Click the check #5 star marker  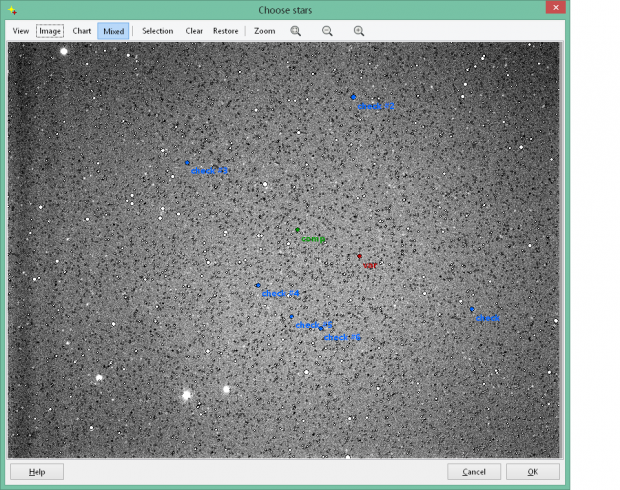(291, 317)
